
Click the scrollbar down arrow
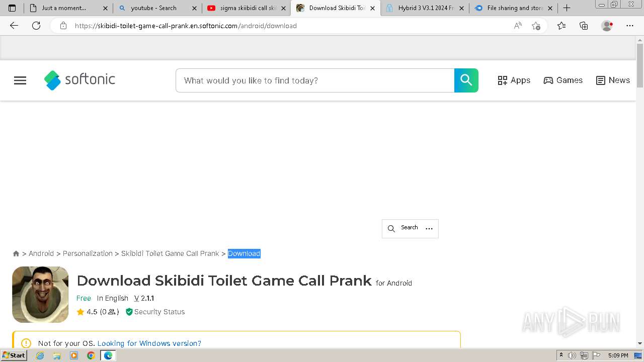point(640,343)
